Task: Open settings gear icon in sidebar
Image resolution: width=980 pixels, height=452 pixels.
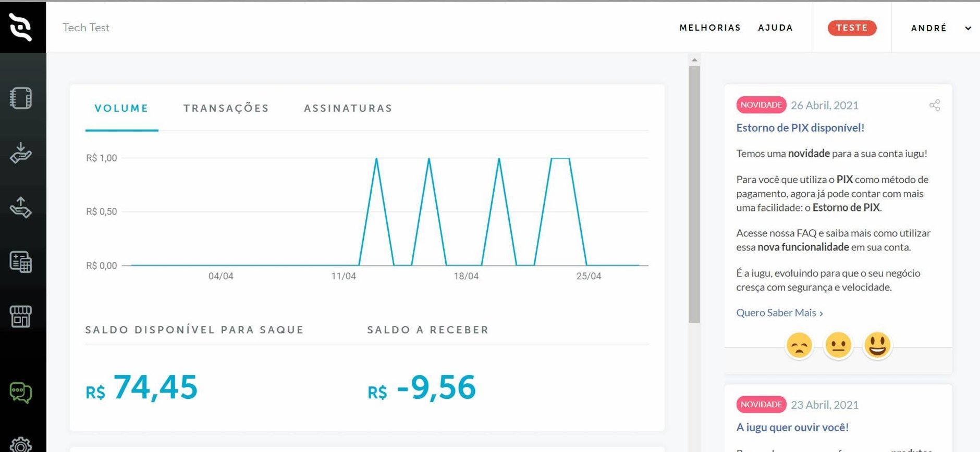Action: (x=21, y=444)
